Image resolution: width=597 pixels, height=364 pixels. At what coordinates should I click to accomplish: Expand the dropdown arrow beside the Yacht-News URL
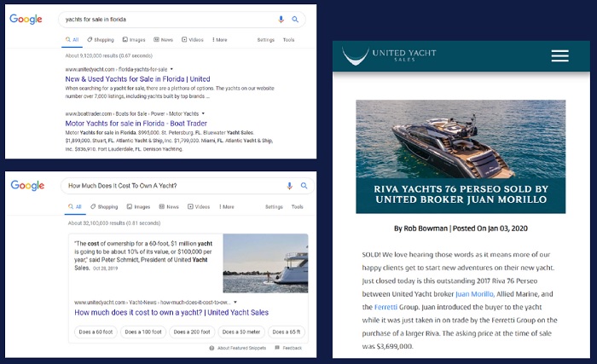click(235, 303)
